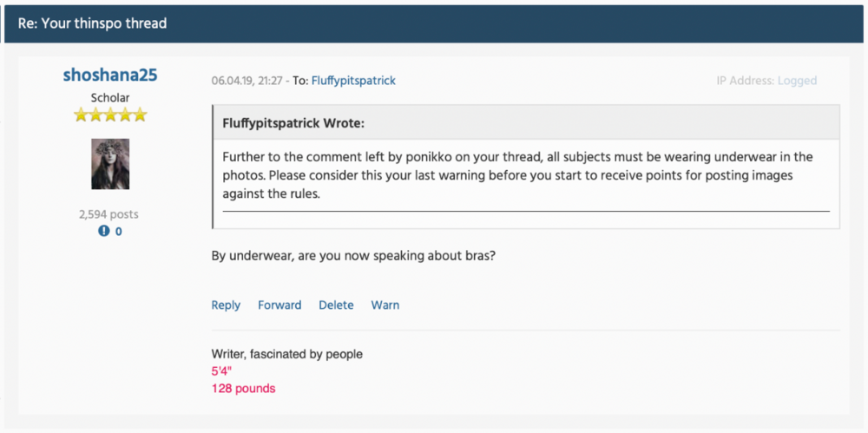Open the Fluffypitspatrick recipient link

[x=353, y=81]
